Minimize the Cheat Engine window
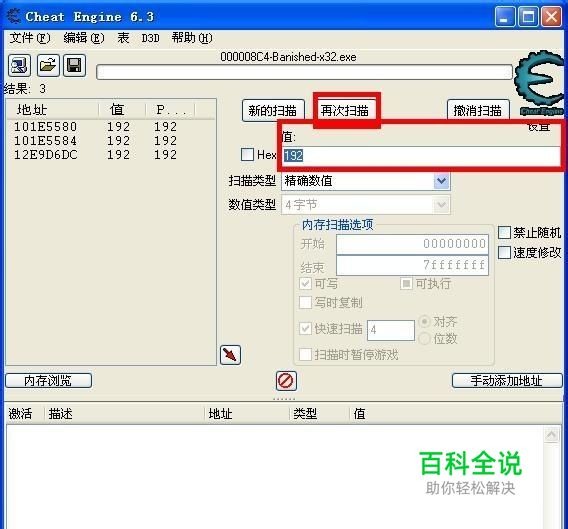Screen dimensions: 568x529 pos(505,17)
